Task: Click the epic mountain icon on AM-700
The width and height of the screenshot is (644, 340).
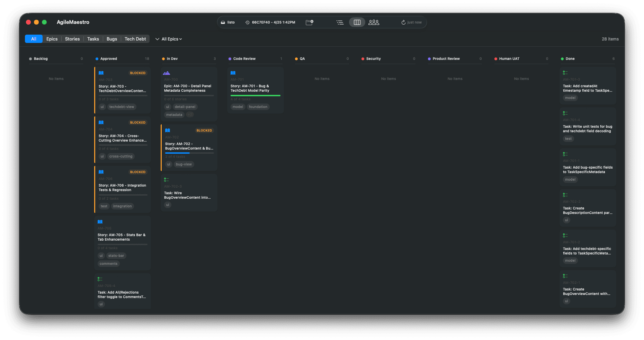Action: point(167,73)
